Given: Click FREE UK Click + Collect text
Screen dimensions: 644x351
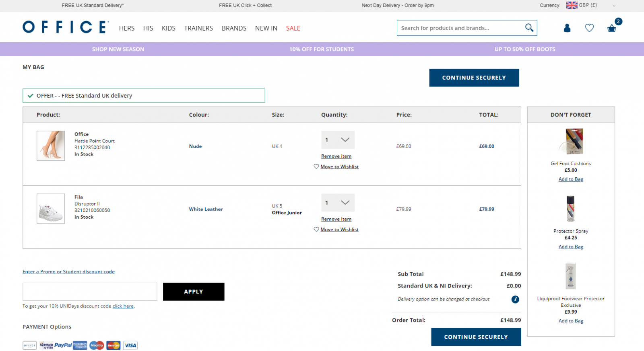Looking at the screenshot, I should (x=245, y=5).
